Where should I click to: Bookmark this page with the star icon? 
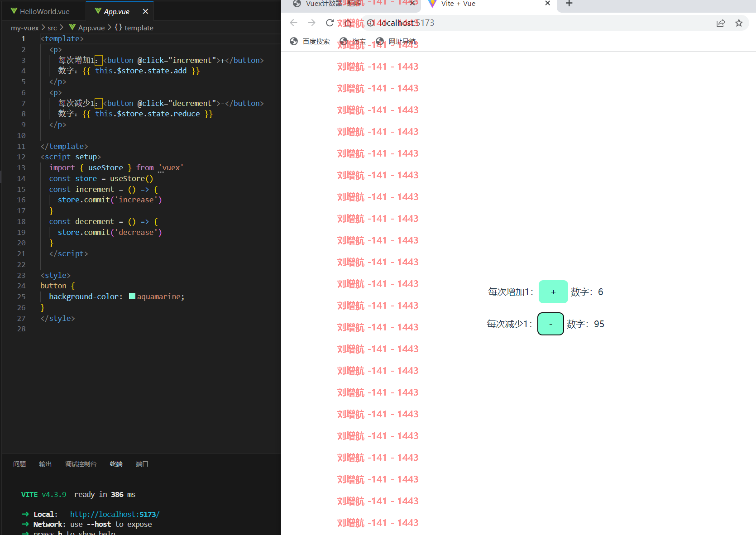click(739, 23)
